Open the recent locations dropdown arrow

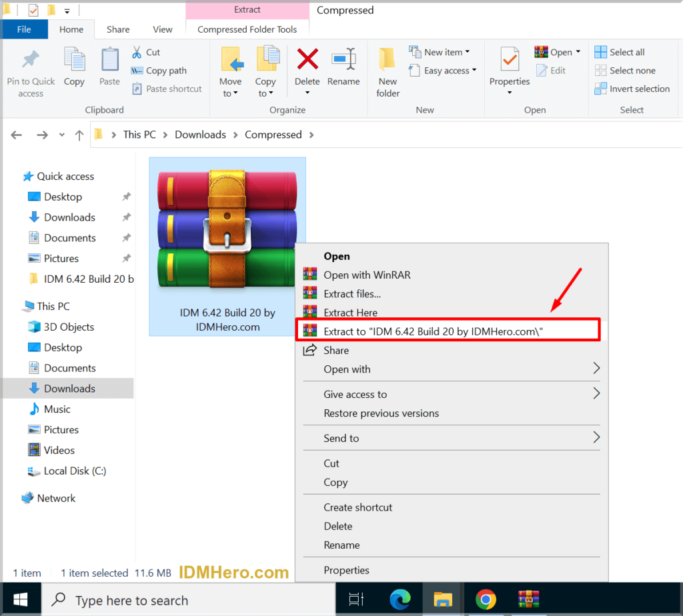point(62,135)
